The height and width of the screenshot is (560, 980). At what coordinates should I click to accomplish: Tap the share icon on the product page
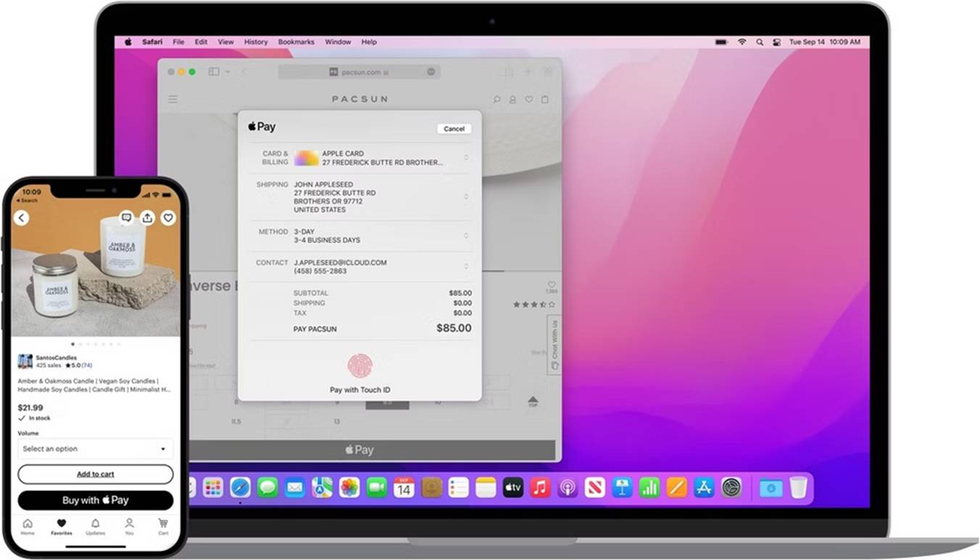tap(147, 217)
